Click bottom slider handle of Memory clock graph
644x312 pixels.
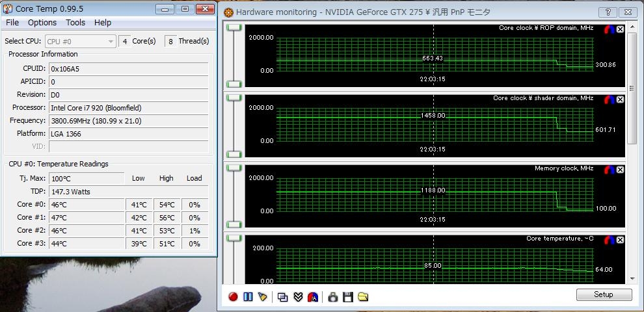(234, 224)
